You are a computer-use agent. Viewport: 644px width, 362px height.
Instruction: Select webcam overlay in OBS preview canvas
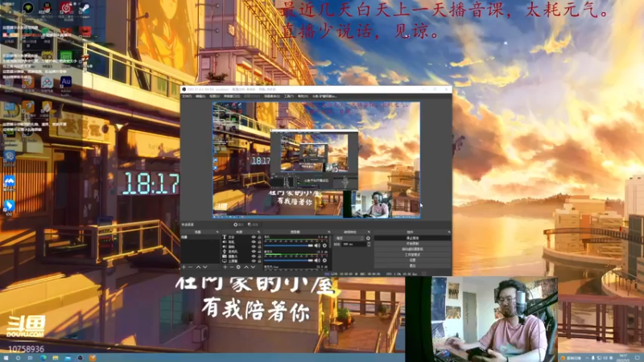pos(368,204)
